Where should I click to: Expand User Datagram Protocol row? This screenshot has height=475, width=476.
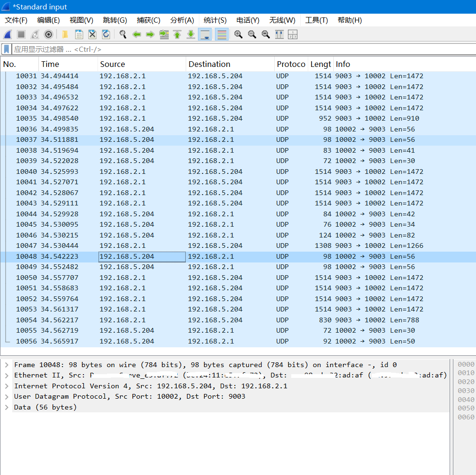tap(7, 396)
